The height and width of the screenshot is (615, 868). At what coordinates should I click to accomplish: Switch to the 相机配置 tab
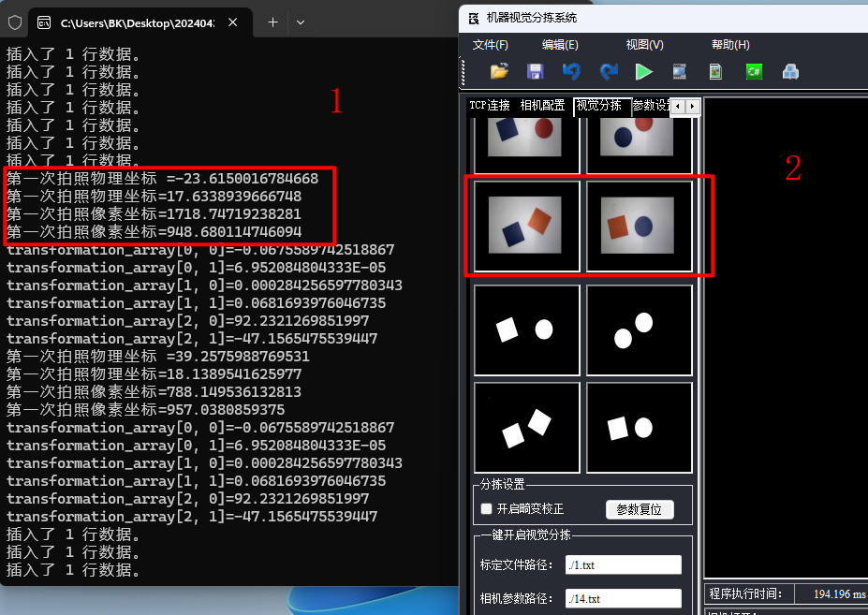click(x=542, y=105)
